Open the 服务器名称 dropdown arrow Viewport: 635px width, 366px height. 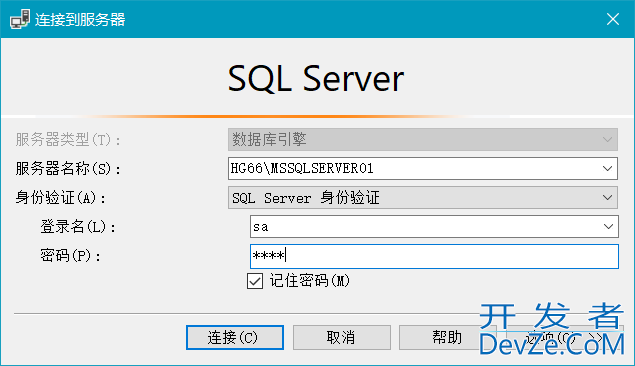click(x=607, y=168)
